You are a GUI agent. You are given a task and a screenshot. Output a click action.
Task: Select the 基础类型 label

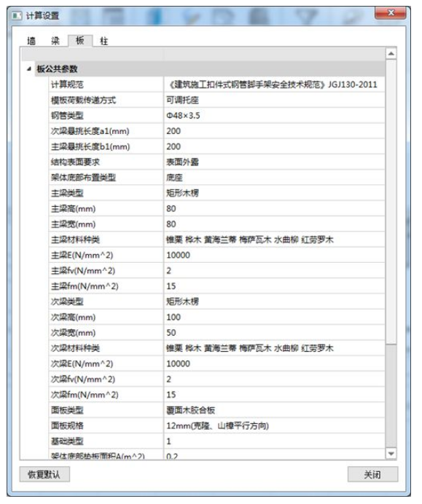67,441
